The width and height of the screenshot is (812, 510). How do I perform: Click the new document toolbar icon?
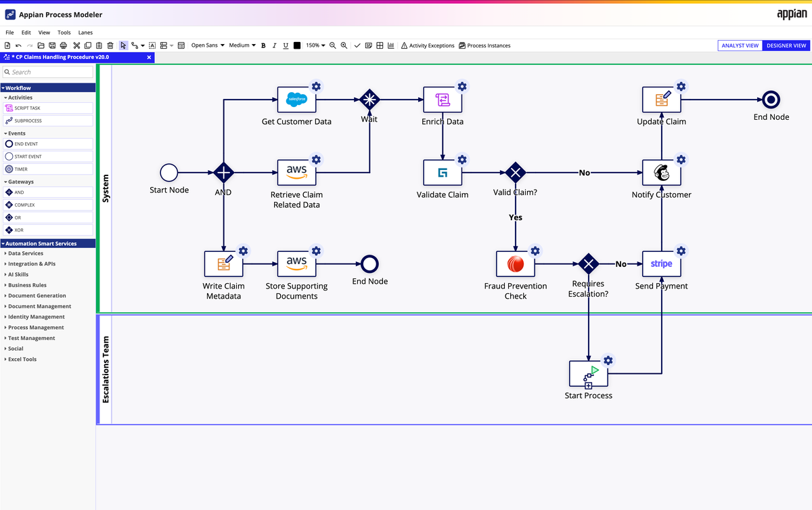(x=7, y=45)
